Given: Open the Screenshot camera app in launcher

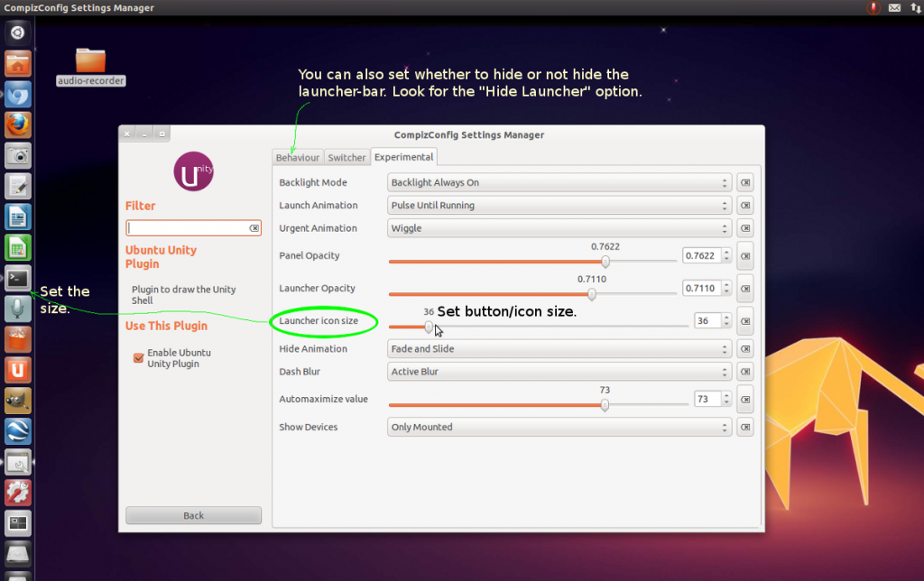Looking at the screenshot, I should pos(18,155).
